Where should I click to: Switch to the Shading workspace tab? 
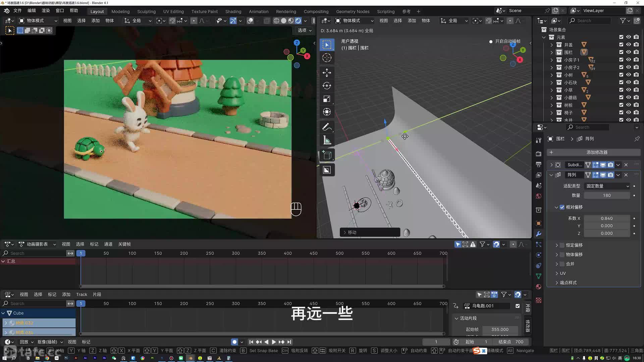click(233, 11)
